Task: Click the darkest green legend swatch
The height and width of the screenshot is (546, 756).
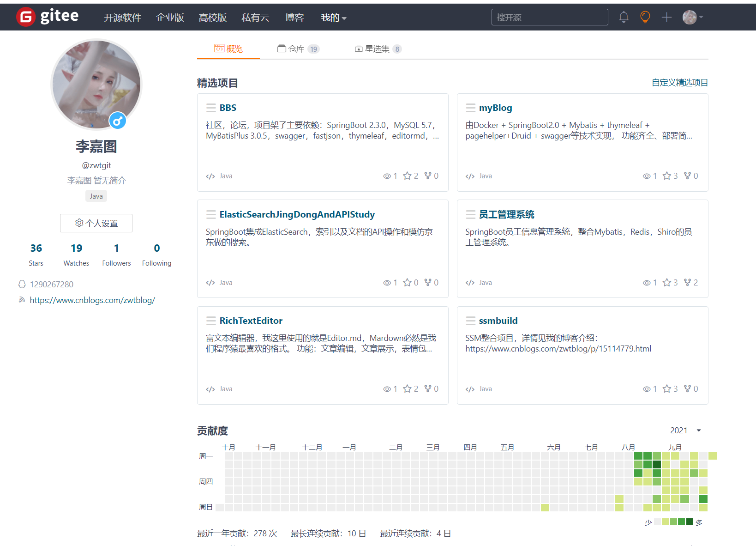Action: (x=690, y=522)
